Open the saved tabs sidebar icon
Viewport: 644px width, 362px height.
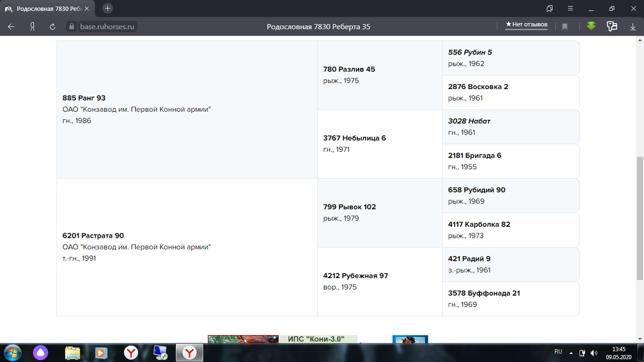[x=549, y=9]
